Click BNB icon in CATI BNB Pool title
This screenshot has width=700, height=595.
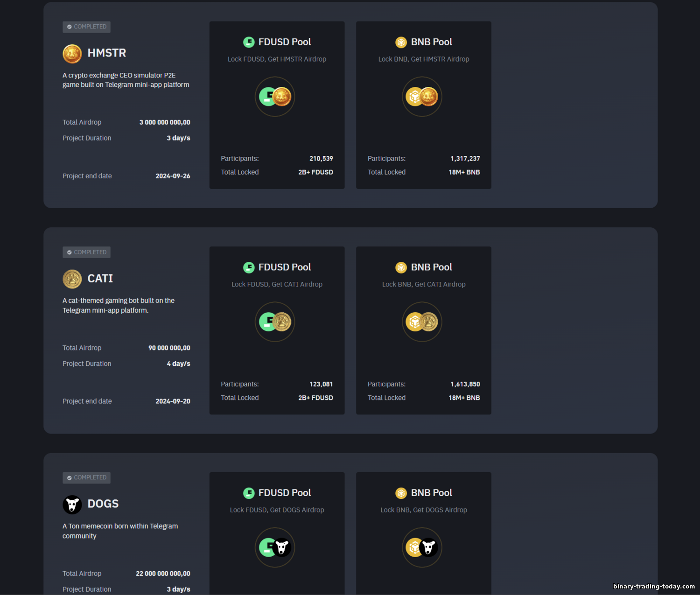click(401, 267)
